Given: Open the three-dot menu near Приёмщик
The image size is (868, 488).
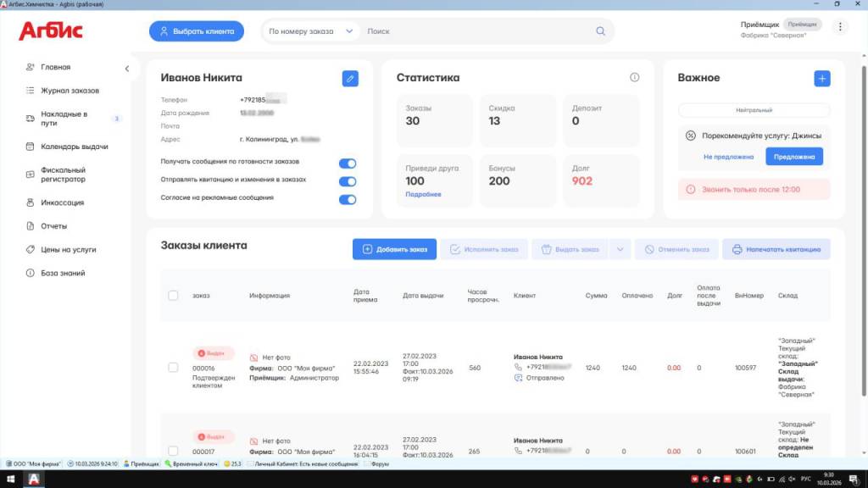Looking at the screenshot, I should 840,27.
